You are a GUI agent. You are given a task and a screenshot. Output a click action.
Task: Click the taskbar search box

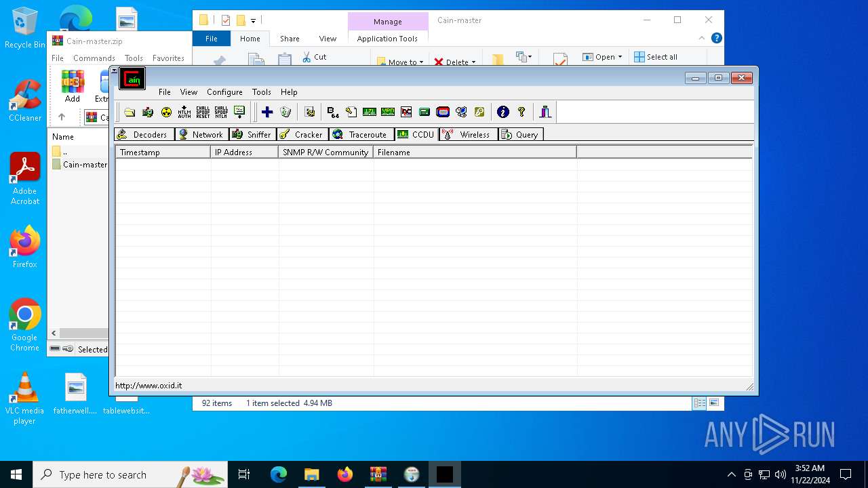pos(130,474)
